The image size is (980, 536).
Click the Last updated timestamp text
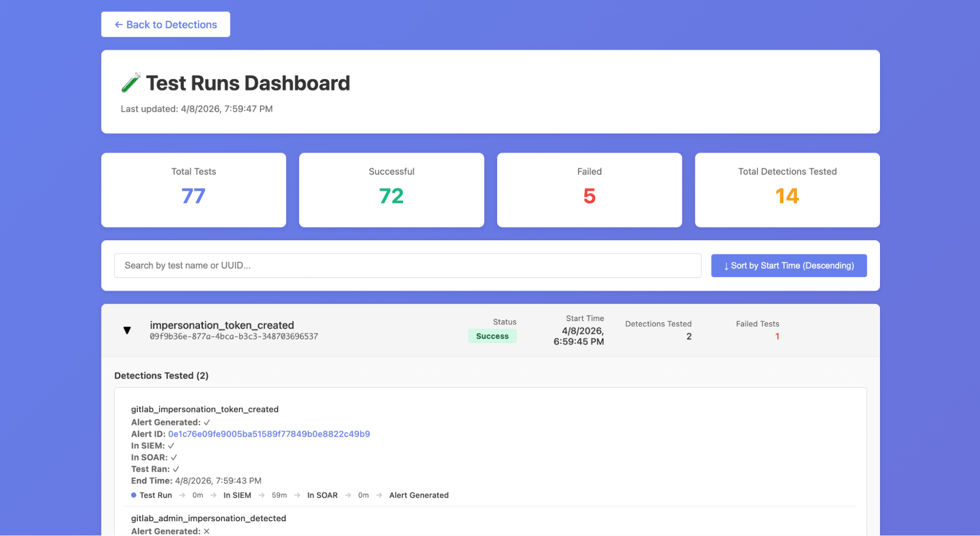click(197, 109)
